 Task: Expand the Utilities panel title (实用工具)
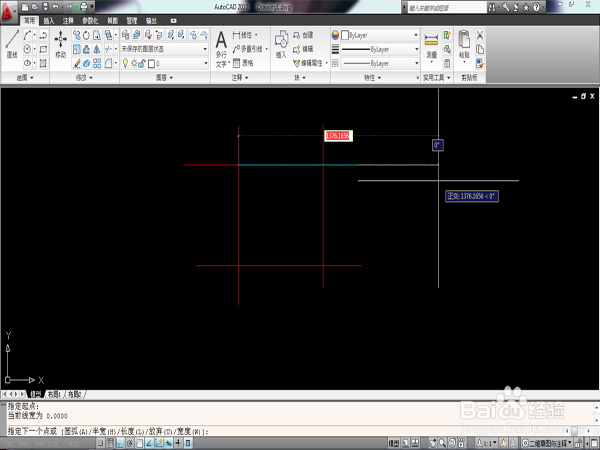[x=437, y=78]
